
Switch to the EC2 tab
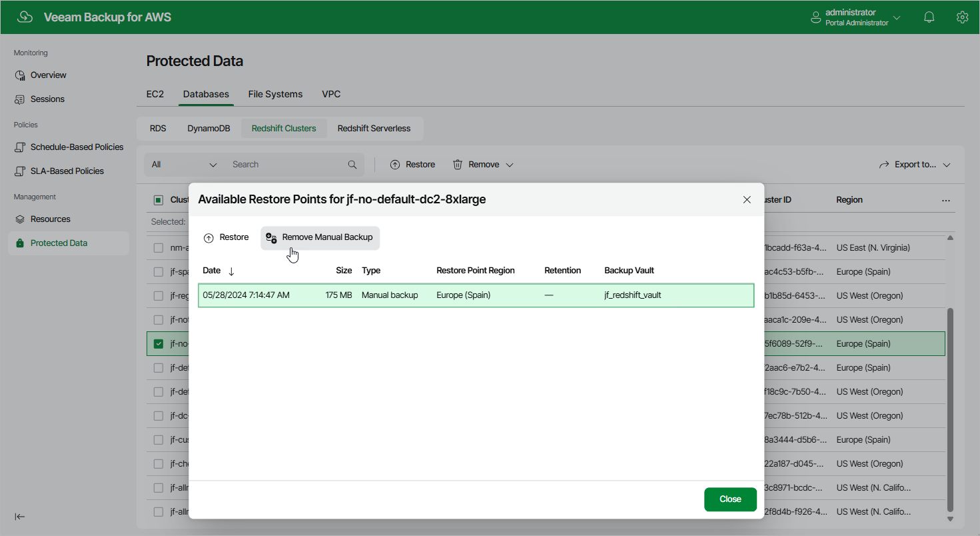coord(155,94)
